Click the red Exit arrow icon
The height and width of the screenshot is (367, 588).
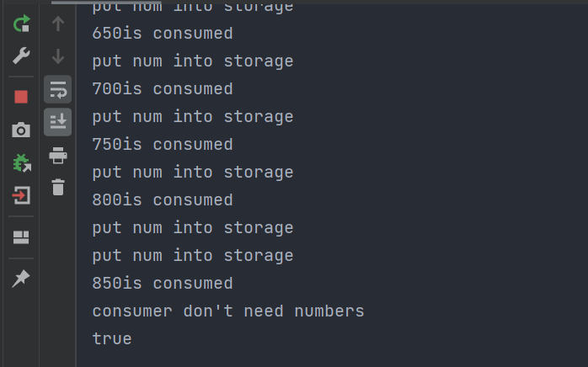[x=21, y=195]
